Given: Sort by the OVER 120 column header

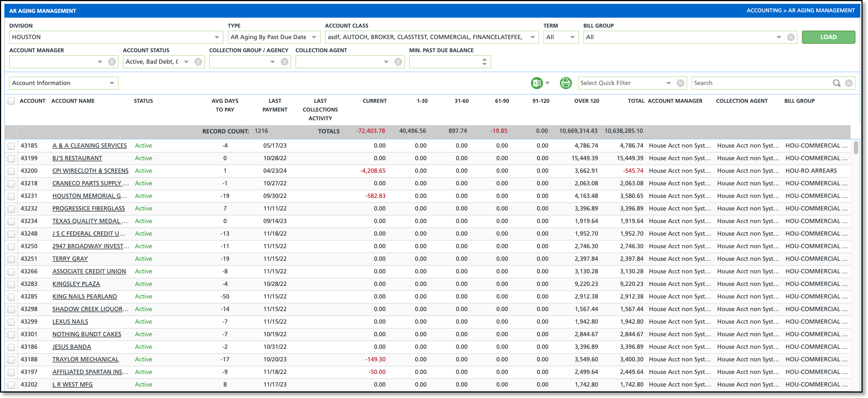Looking at the screenshot, I should tap(586, 101).
